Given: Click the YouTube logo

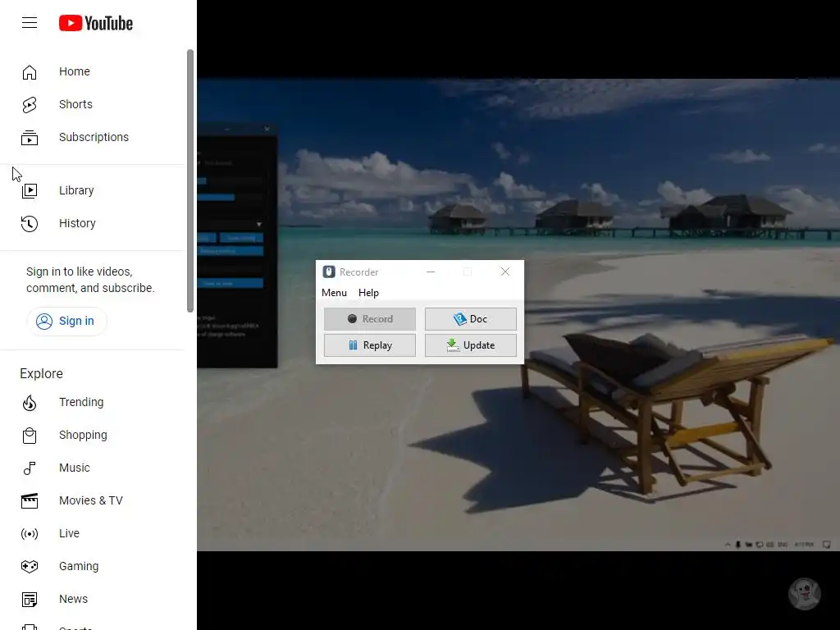Looking at the screenshot, I should 96,23.
